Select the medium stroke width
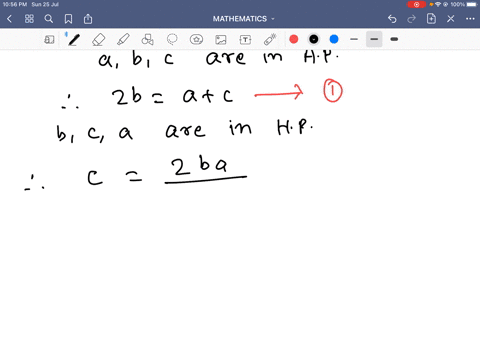 point(374,39)
